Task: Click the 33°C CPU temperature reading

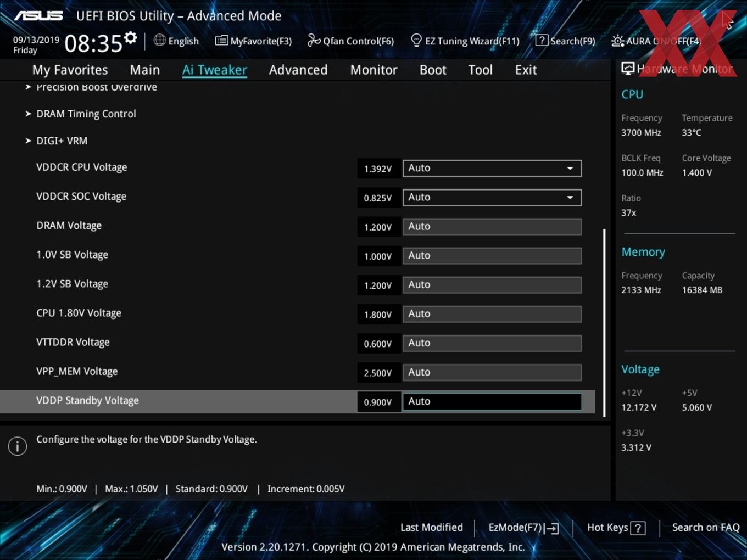Action: click(692, 132)
